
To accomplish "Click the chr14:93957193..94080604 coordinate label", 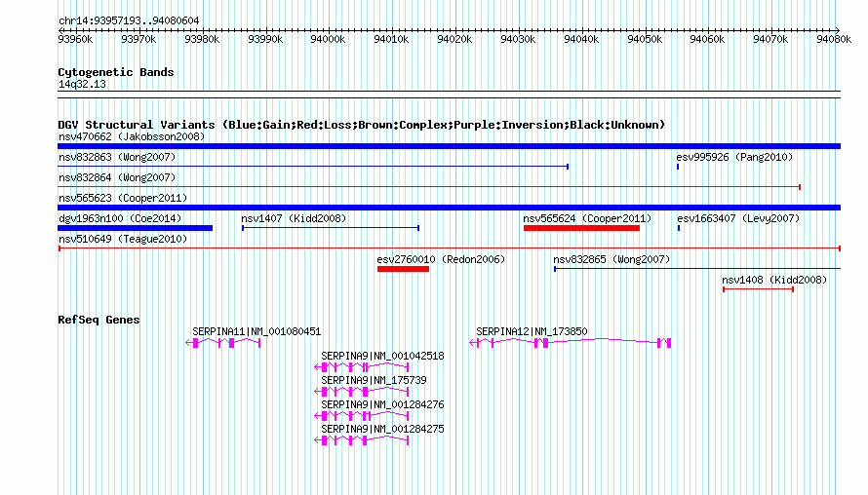I will point(129,21).
